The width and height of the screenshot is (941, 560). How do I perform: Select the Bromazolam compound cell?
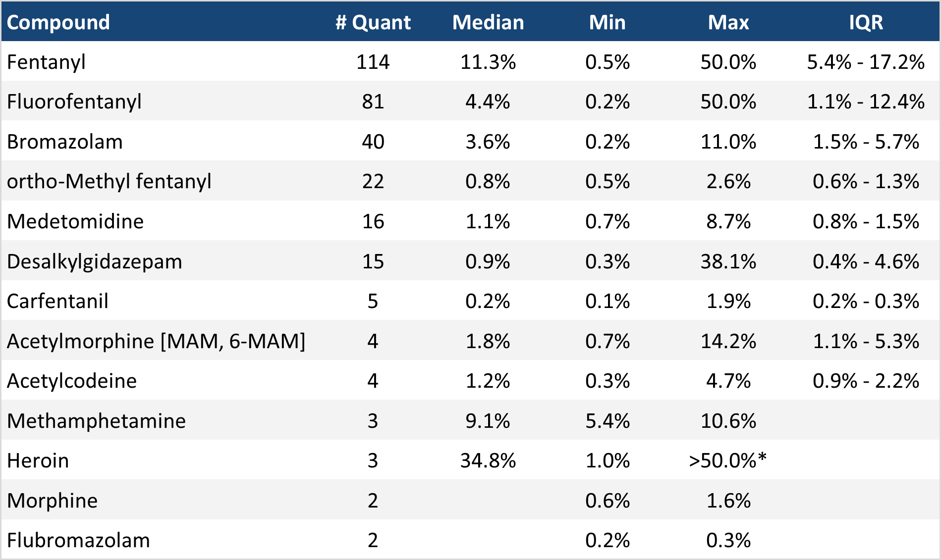[x=65, y=142]
